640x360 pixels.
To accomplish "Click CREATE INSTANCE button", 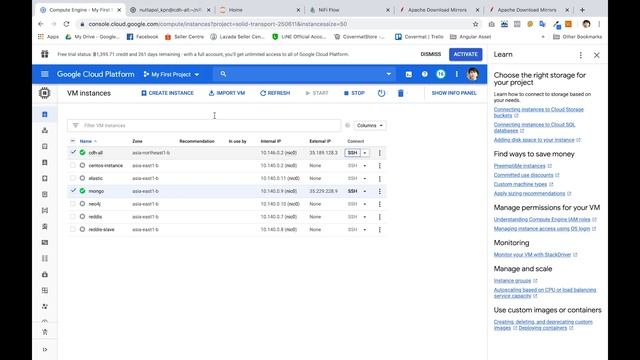I will (x=167, y=93).
